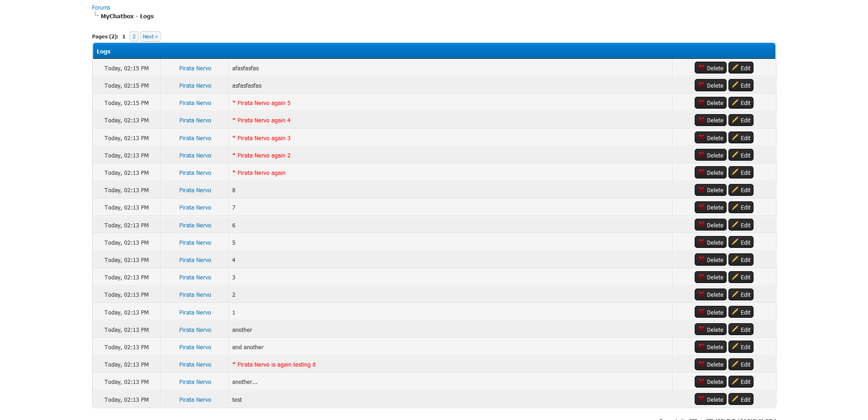
Task: Click the red X delete icon for 'afasfasfas'
Action: [702, 68]
